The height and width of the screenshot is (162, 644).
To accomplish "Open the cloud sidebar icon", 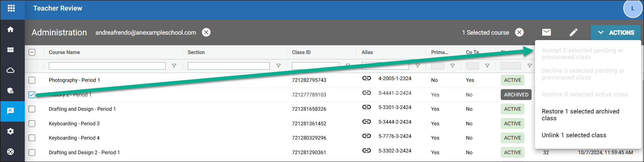I will (11, 70).
